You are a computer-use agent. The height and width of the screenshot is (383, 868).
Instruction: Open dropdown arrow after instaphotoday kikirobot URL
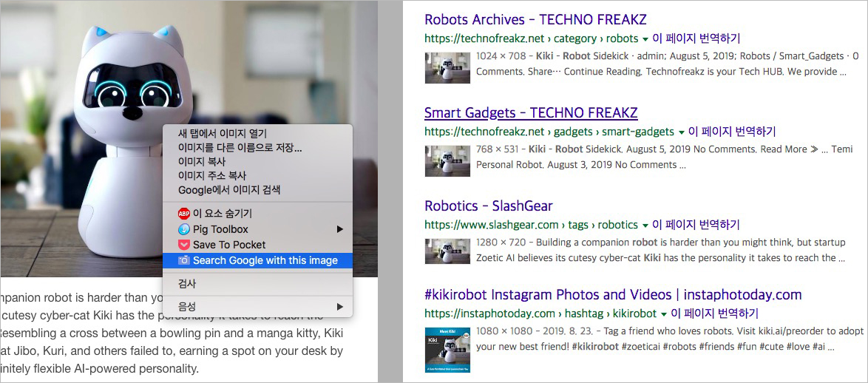(x=663, y=313)
